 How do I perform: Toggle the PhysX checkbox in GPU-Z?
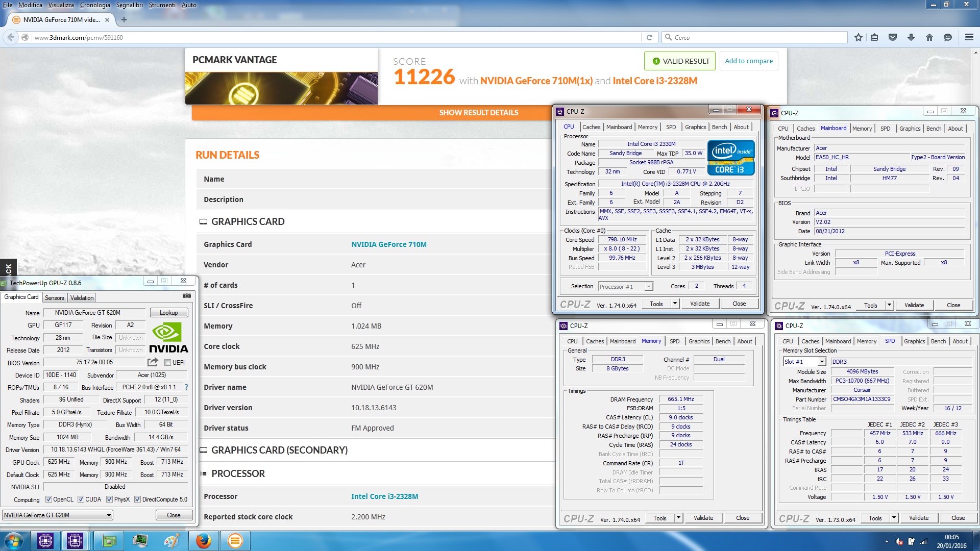[x=109, y=499]
